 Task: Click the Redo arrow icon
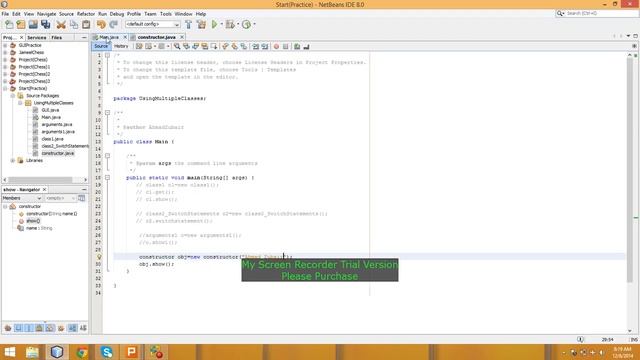pyautogui.click(x=113, y=24)
